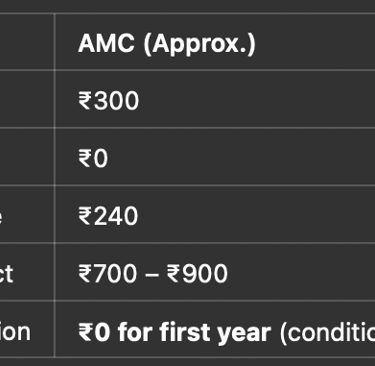375x366 pixels.
Task: Click the truncated "(conditio" text
Action: coord(327,332)
